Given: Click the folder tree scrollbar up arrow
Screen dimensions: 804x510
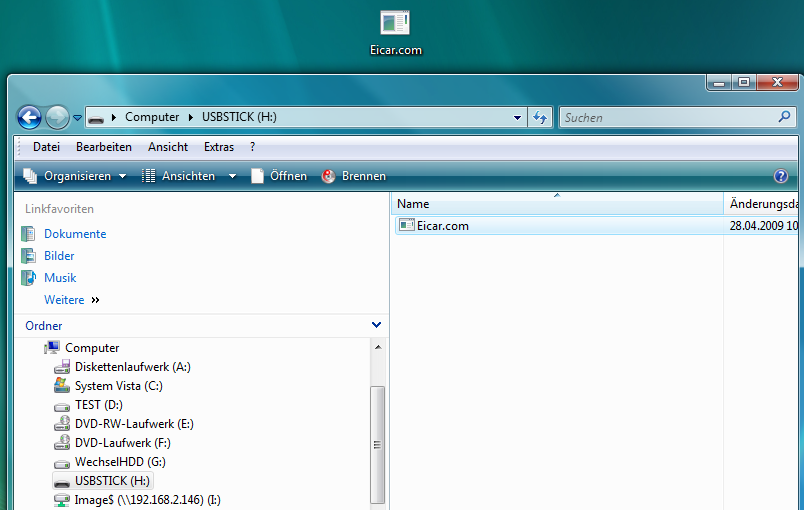Looking at the screenshot, I should click(378, 348).
